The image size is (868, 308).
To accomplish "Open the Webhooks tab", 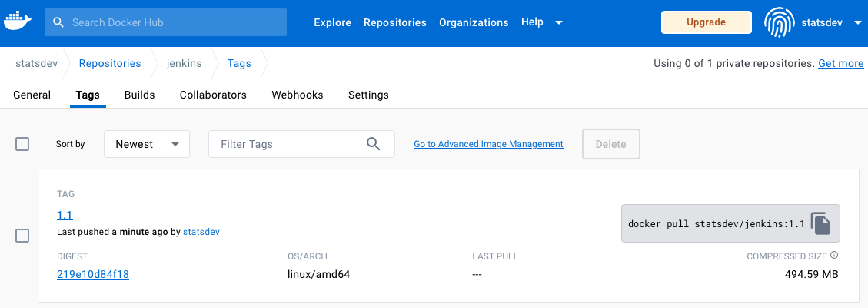I will tap(298, 95).
